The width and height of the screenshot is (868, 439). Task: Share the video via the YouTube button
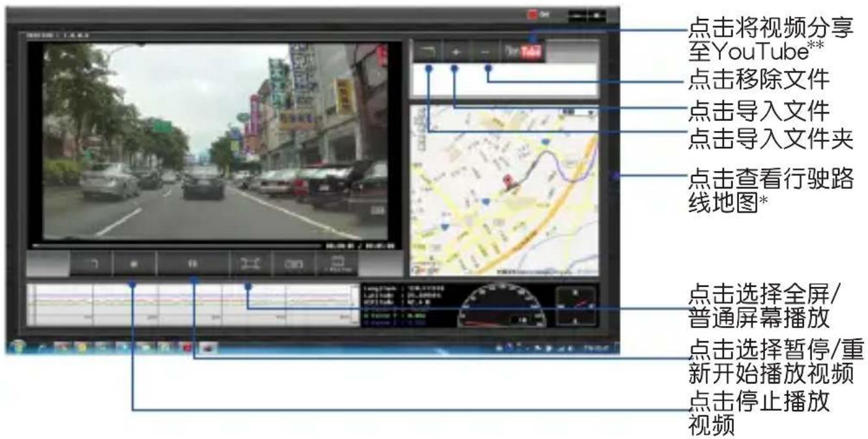point(522,52)
